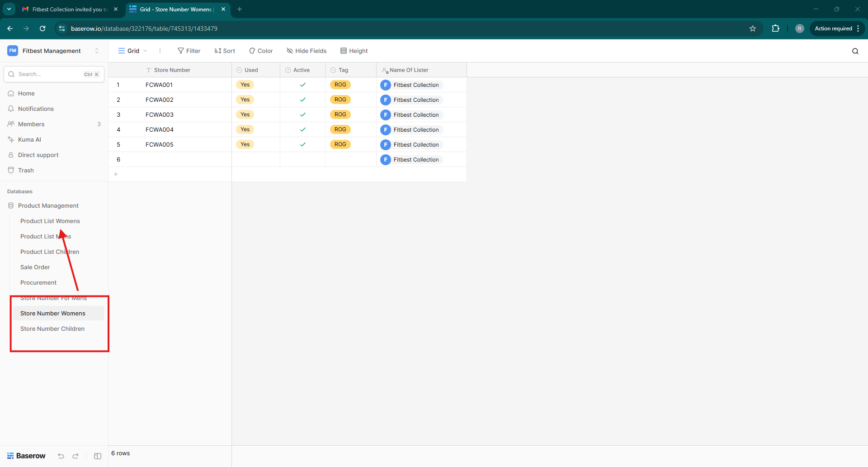Open the browser extensions puzzle icon
Viewport: 868px width, 467px height.
pos(775,29)
